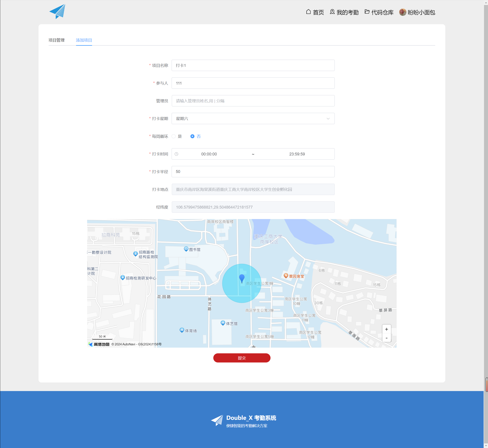Click the 图书馆 marker on map
The height and width of the screenshot is (448, 488).
click(x=186, y=249)
